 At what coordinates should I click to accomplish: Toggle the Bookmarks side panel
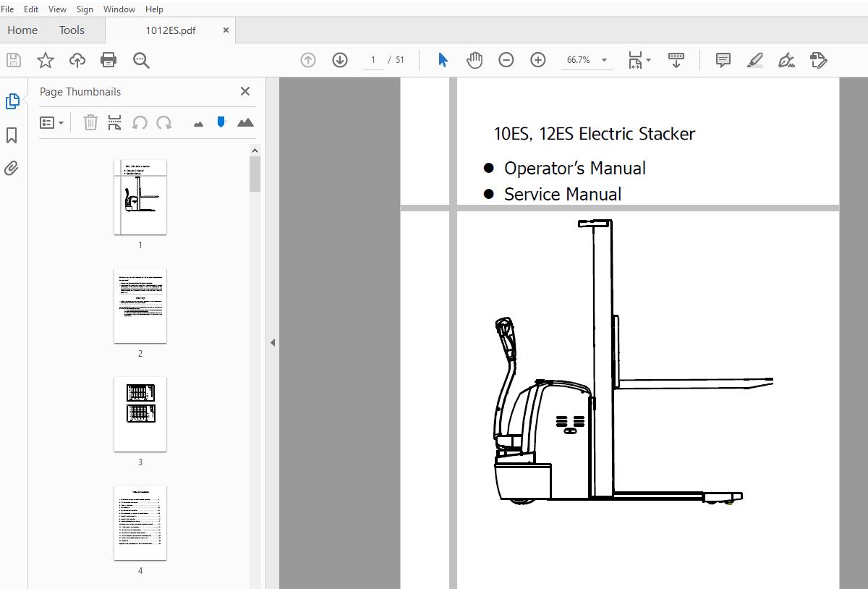tap(12, 135)
